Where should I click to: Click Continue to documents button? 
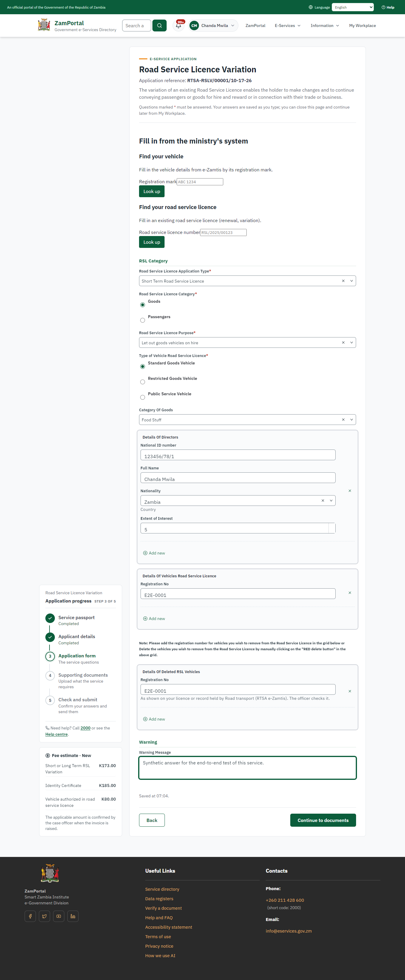click(x=323, y=820)
